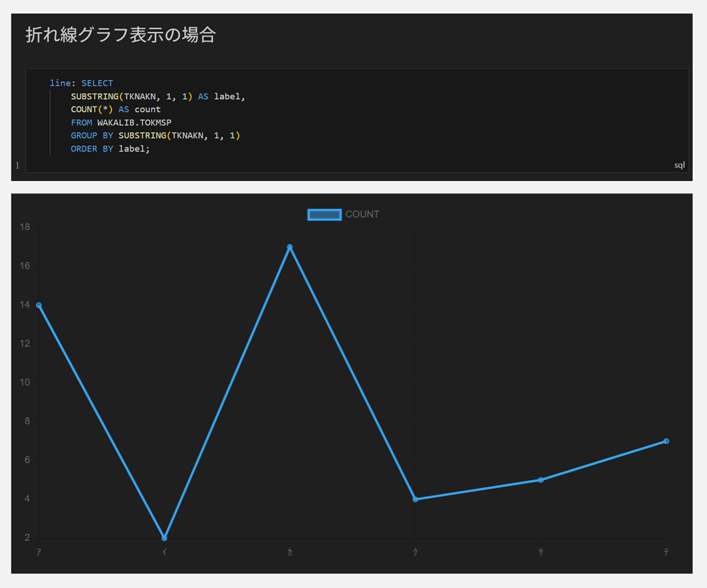Click the x-axis label イ
Image resolution: width=707 pixels, height=588 pixels.
pos(164,552)
